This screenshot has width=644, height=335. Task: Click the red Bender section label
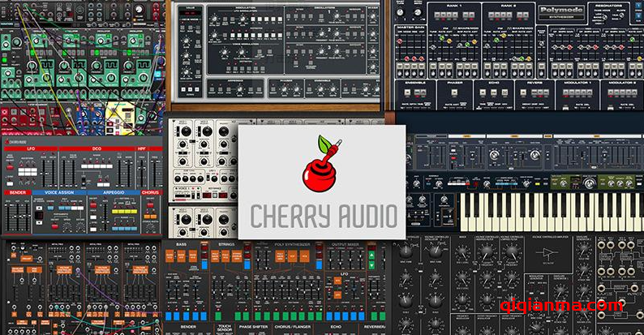tap(17, 193)
